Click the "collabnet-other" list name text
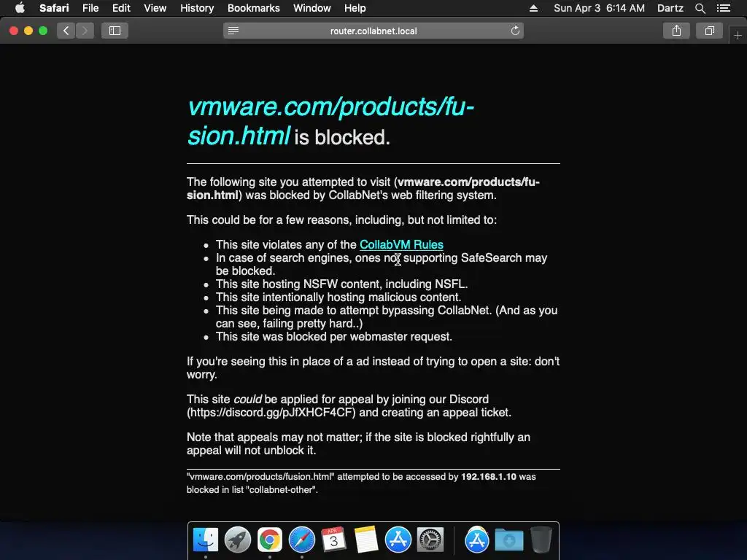747x560 pixels. click(282, 489)
